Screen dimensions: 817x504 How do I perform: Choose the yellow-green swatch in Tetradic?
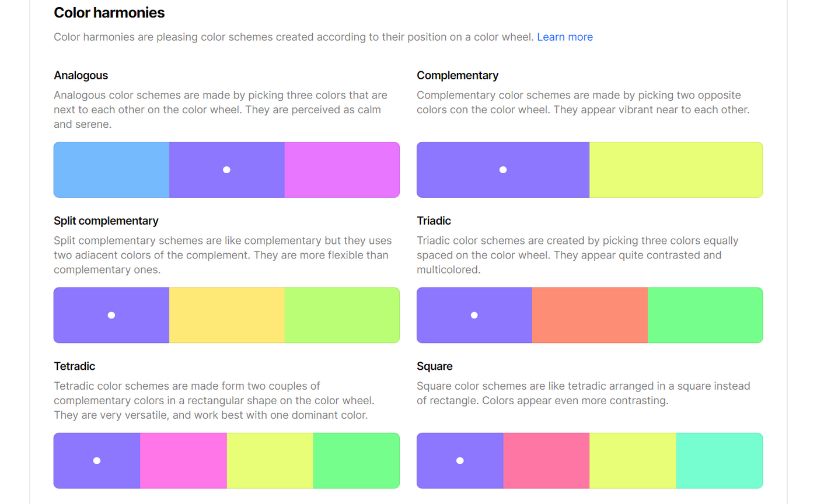[270, 460]
